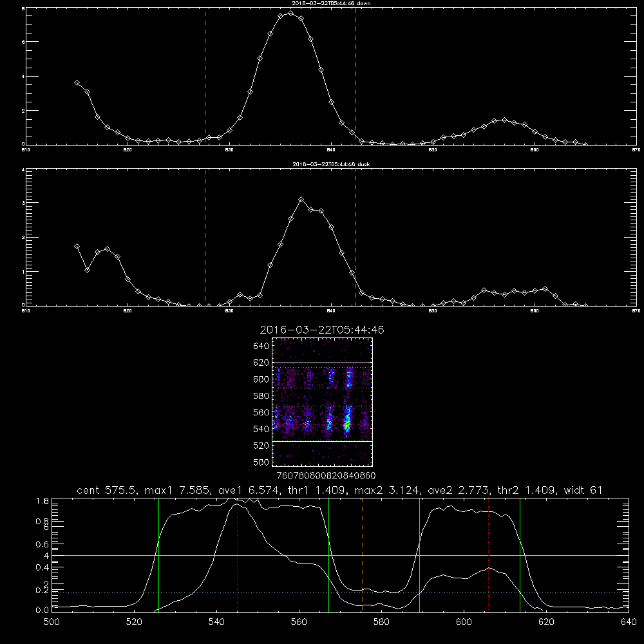Click x-axis label 600 of the bottom plot
The height and width of the screenshot is (644, 644).
coord(464,622)
